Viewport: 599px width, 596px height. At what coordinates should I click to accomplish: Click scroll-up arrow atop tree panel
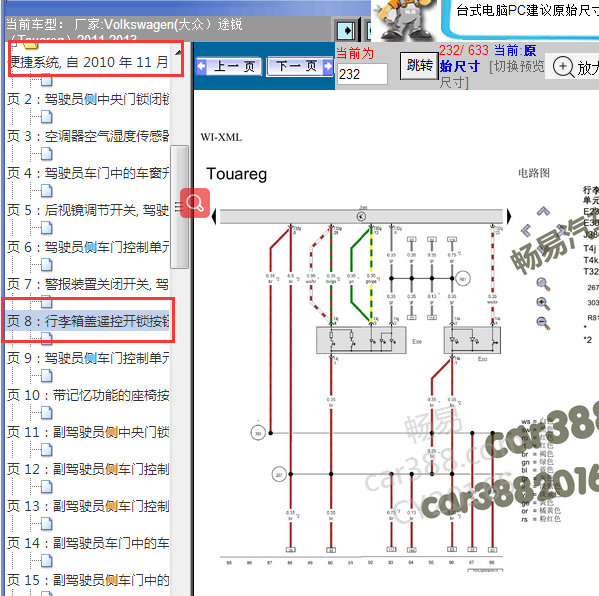point(178,52)
